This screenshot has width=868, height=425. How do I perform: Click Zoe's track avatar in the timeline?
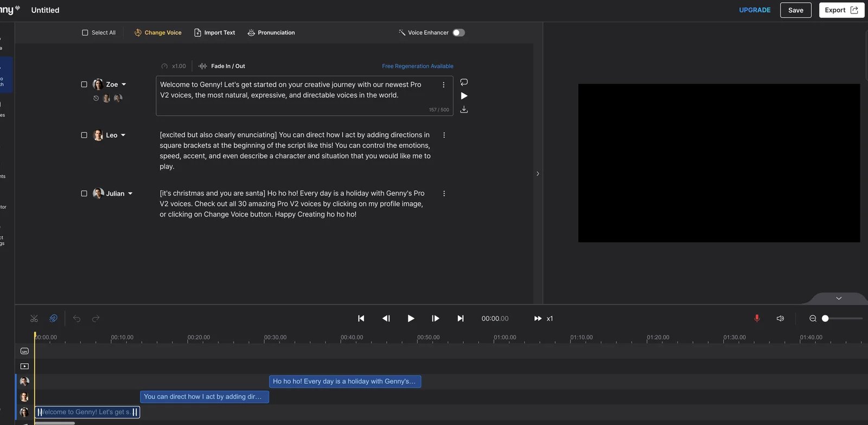point(24,412)
